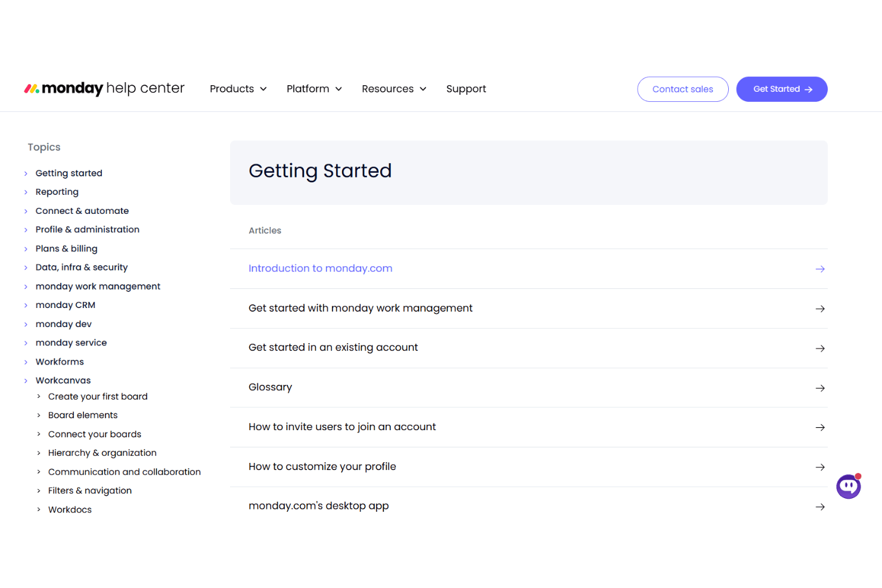Image resolution: width=882 pixels, height=588 pixels.
Task: Open the chat bot assistant icon
Action: 849,486
